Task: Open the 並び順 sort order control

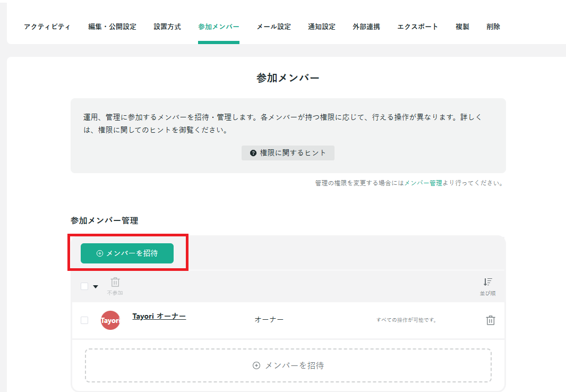Action: click(488, 285)
